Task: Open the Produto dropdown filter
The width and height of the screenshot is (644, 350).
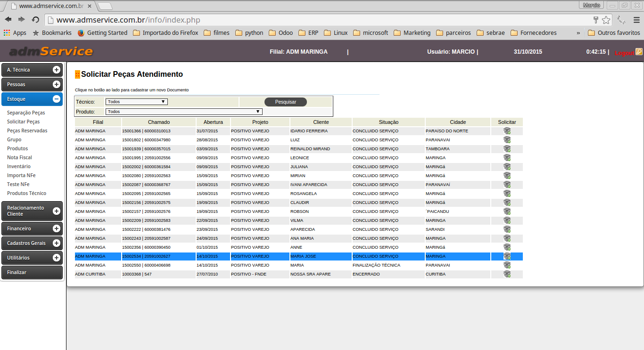Action: coord(183,112)
